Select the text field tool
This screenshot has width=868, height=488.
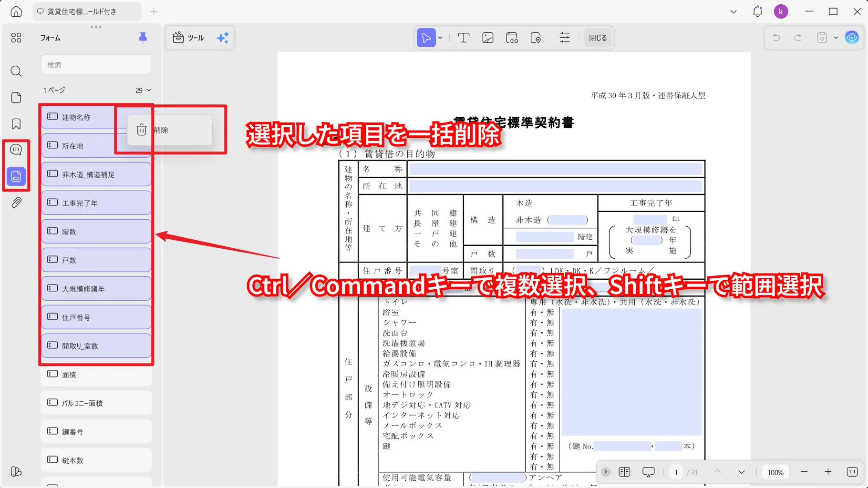point(464,38)
